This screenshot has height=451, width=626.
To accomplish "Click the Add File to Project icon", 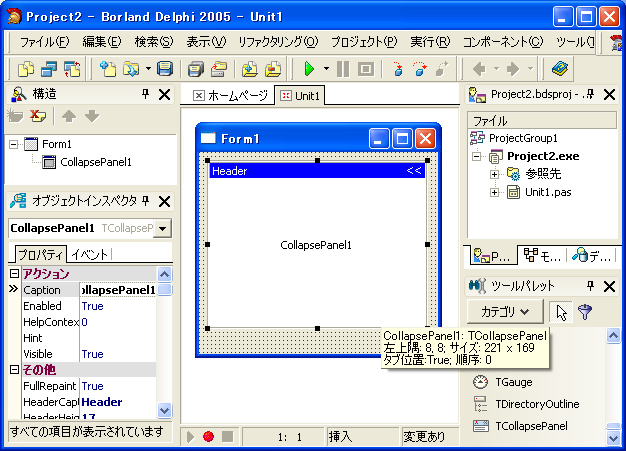I will 250,69.
